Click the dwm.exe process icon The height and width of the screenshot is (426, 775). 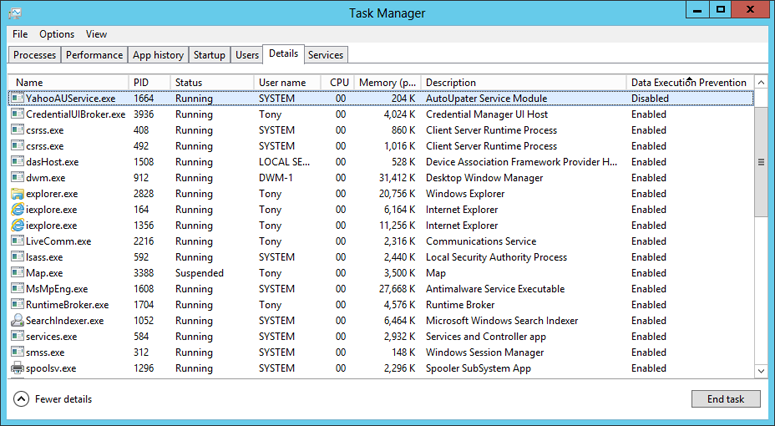(x=17, y=177)
